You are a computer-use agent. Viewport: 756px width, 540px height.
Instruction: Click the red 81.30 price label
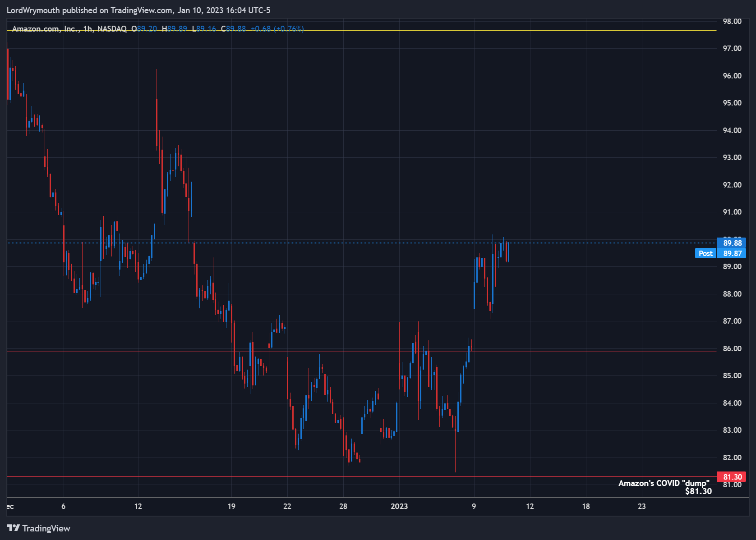[x=732, y=477]
